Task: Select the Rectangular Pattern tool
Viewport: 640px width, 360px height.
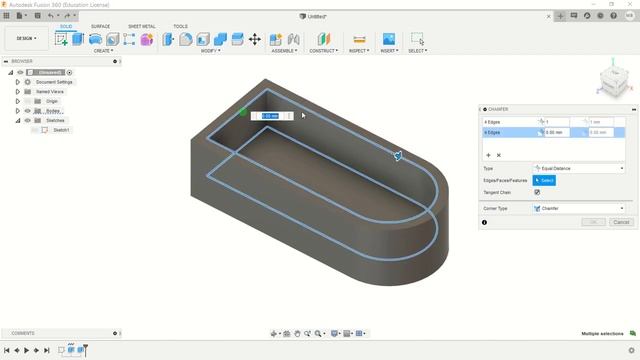Action: click(x=129, y=39)
